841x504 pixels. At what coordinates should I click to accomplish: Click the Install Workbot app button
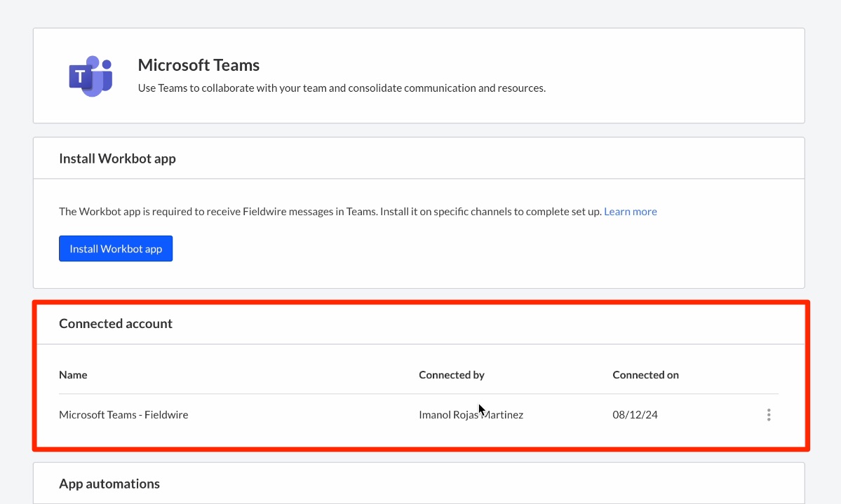[x=116, y=249]
